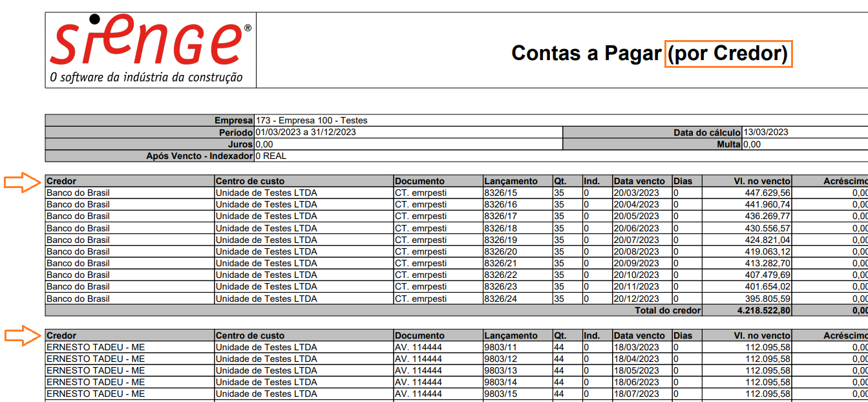This screenshot has height=402, width=868.
Task: Click lançamento 8326/24
Action: point(501,299)
